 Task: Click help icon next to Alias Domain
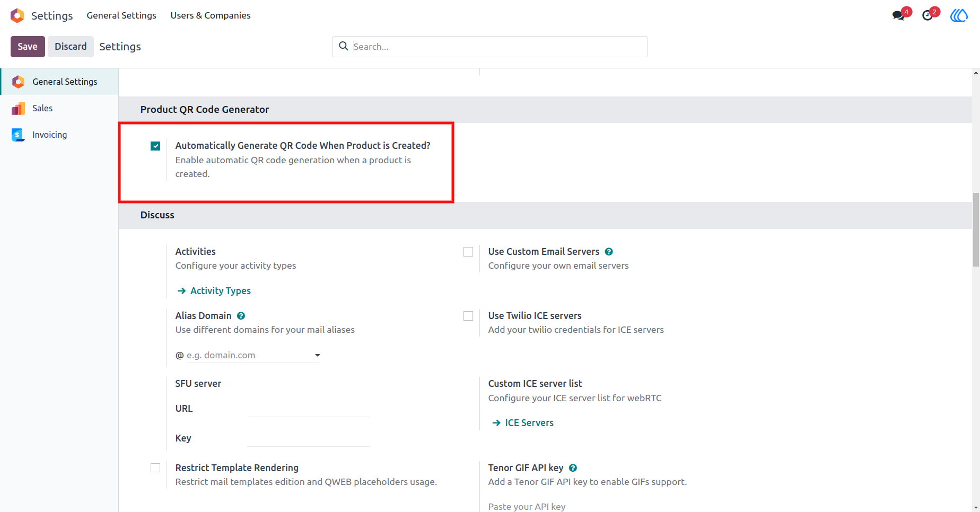(241, 316)
